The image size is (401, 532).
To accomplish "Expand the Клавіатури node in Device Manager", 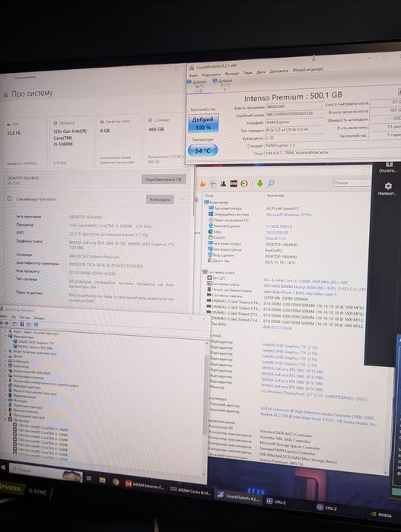I will pyautogui.click(x=6, y=362).
